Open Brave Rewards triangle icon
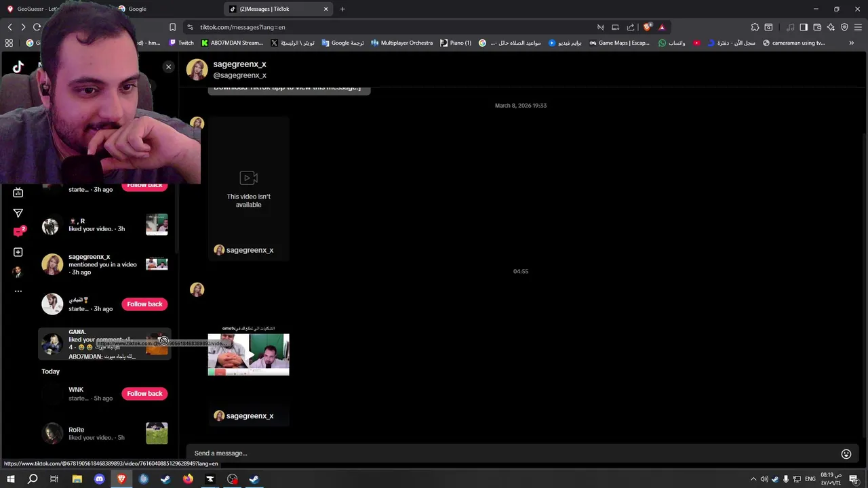 662,27
